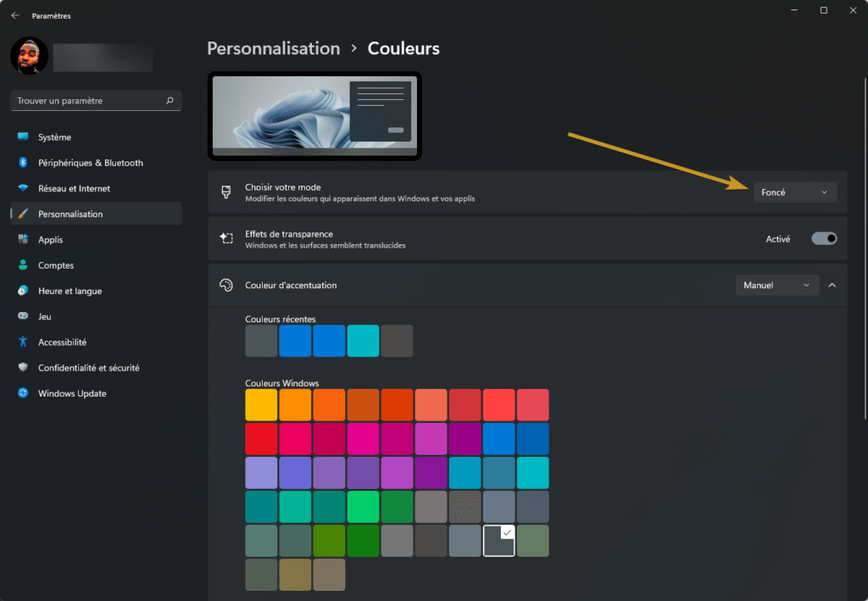Click the Bluetooth icon in the sidebar
The height and width of the screenshot is (601, 868).
23,162
